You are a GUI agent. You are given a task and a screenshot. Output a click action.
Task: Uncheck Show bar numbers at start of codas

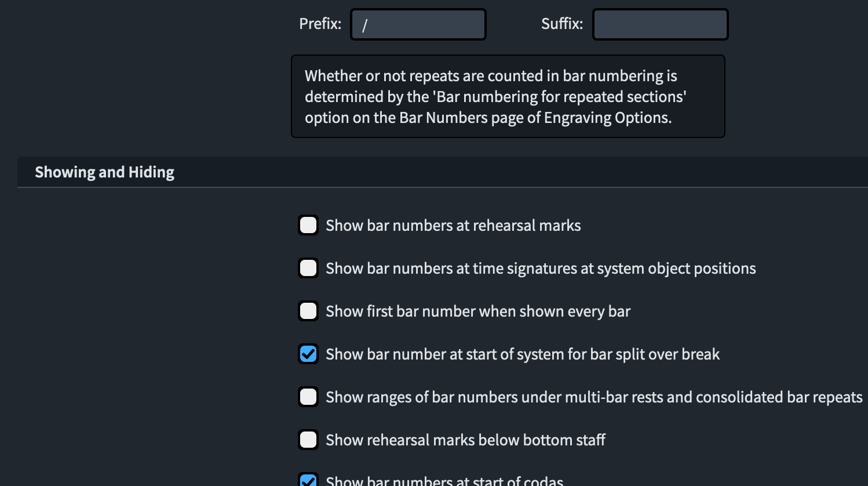[308, 480]
